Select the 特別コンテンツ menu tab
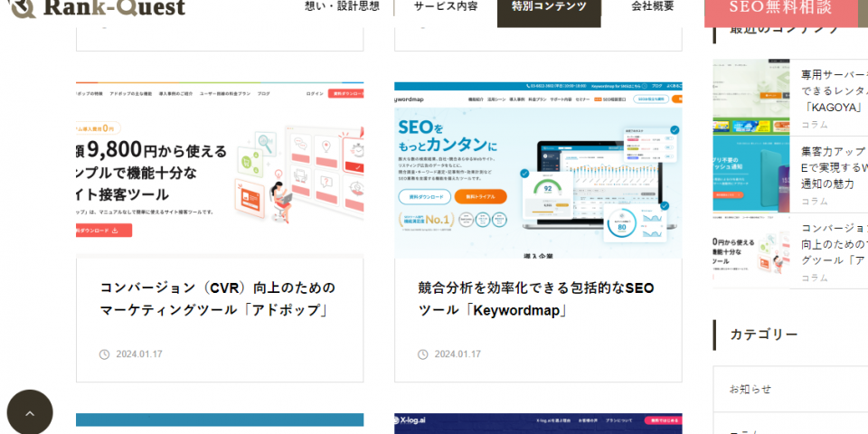The image size is (868, 434). 549,12
